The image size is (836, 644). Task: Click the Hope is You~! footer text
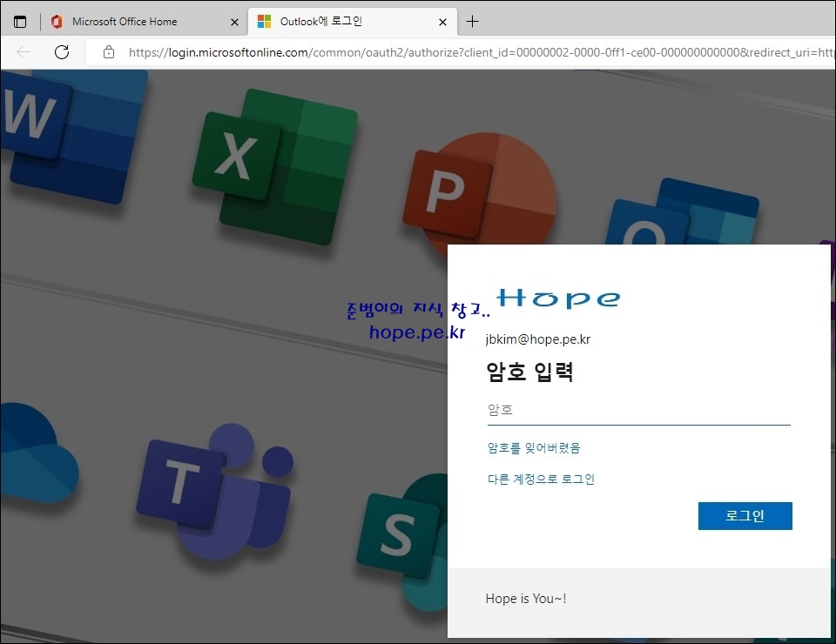pyautogui.click(x=526, y=599)
